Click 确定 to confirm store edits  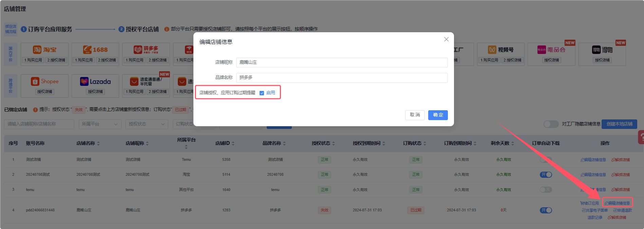(438, 115)
